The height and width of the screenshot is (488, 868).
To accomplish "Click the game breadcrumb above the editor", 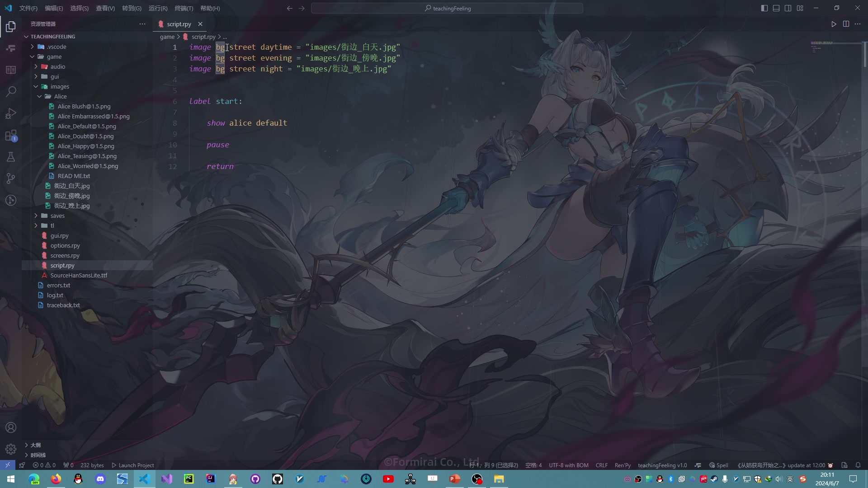I will click(x=167, y=37).
